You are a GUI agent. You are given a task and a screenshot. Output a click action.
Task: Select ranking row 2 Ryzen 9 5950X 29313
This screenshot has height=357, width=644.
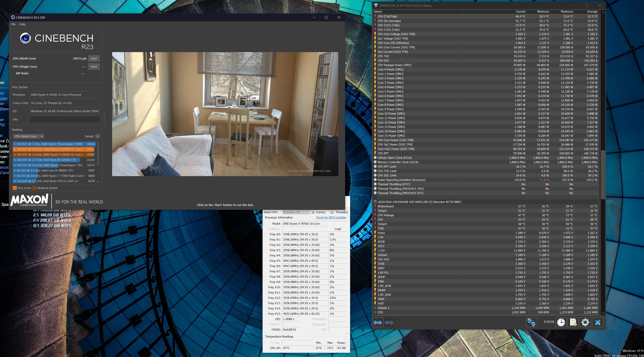[x=54, y=149]
